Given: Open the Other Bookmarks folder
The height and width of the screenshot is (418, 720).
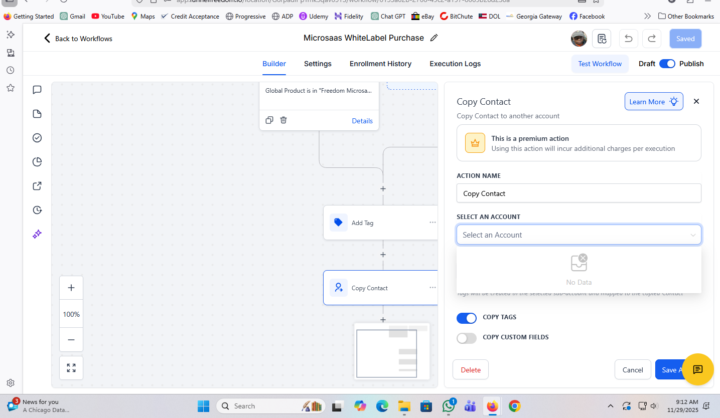Looking at the screenshot, I should pos(686,16).
